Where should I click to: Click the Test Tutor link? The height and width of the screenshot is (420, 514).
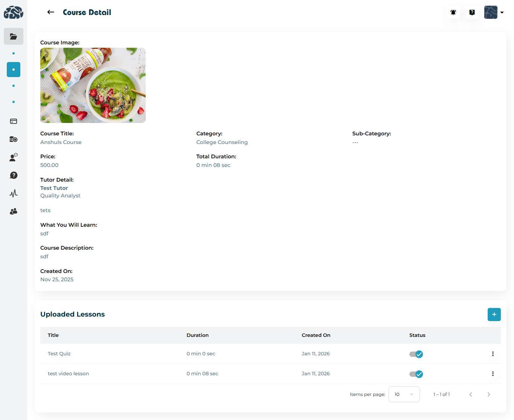coord(54,188)
